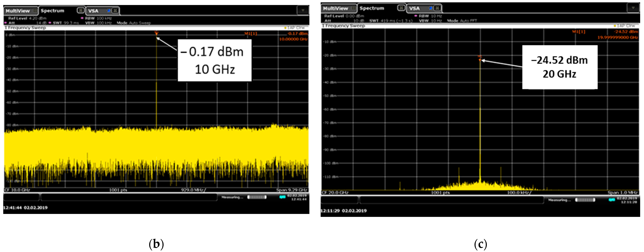Open the tab overflow dropdown in left analyzer
The width and height of the screenshot is (644, 252).
point(303,11)
